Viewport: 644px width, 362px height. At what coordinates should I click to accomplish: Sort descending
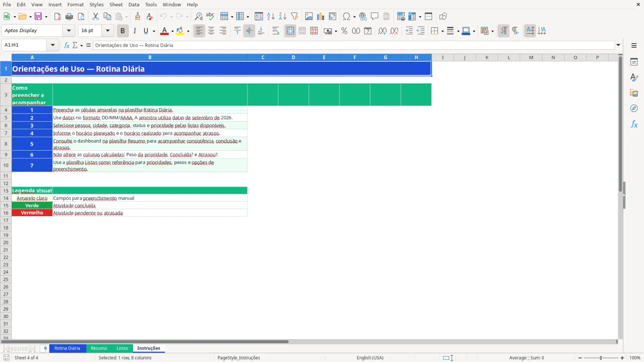[283, 17]
